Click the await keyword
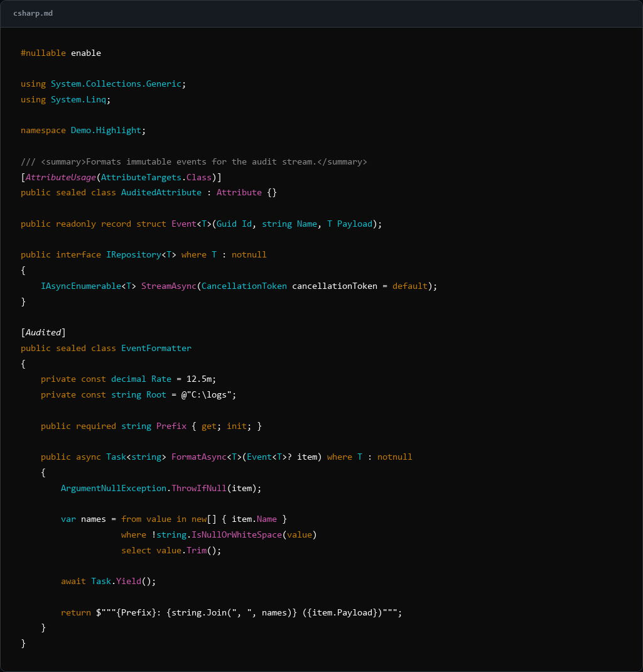The height and width of the screenshot is (672, 643). coord(73,582)
